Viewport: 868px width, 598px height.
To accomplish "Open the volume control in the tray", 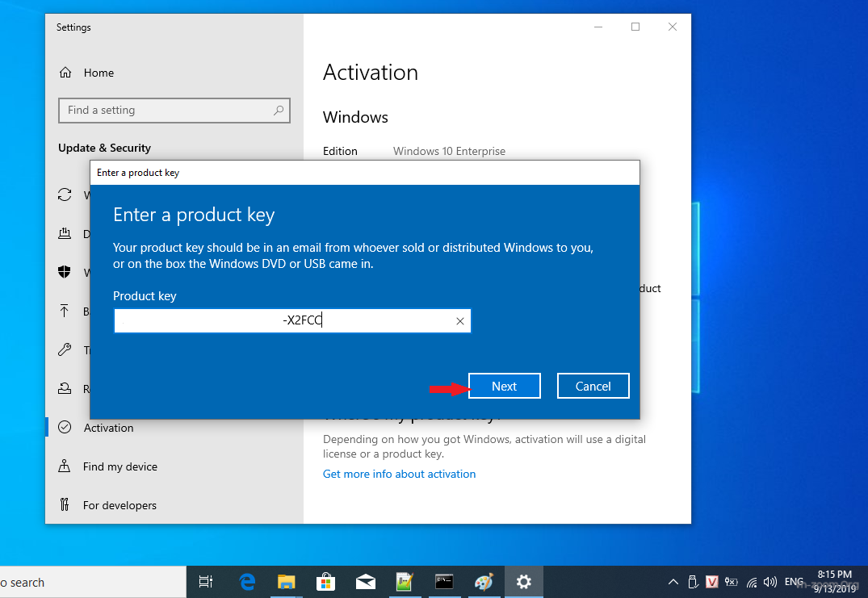I will (770, 582).
